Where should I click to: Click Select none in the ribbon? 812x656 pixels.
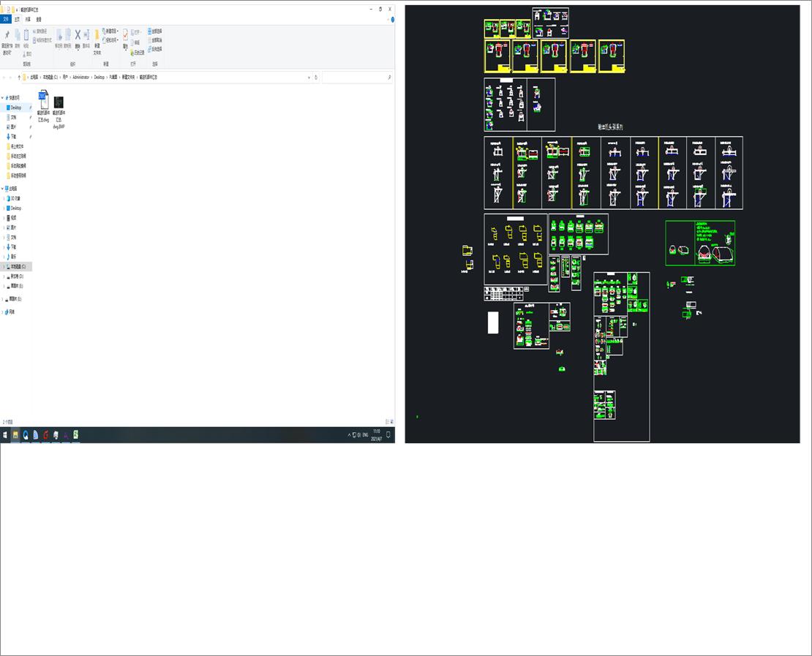[155, 40]
